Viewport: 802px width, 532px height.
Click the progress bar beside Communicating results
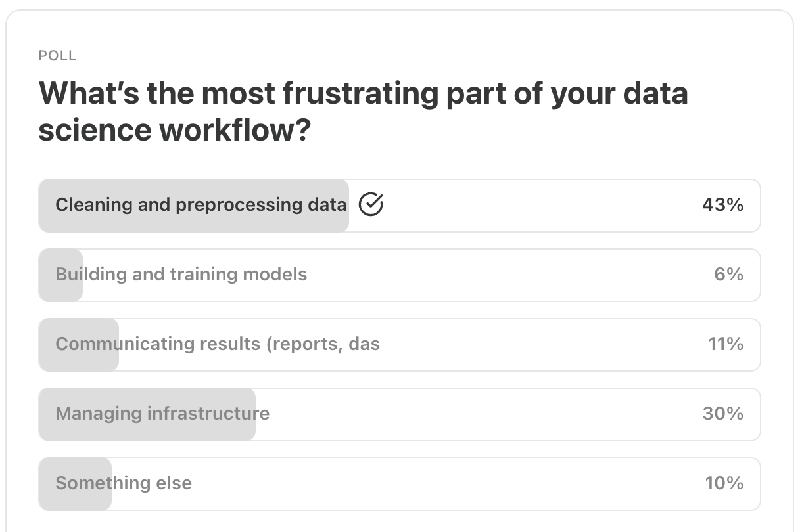pos(78,345)
